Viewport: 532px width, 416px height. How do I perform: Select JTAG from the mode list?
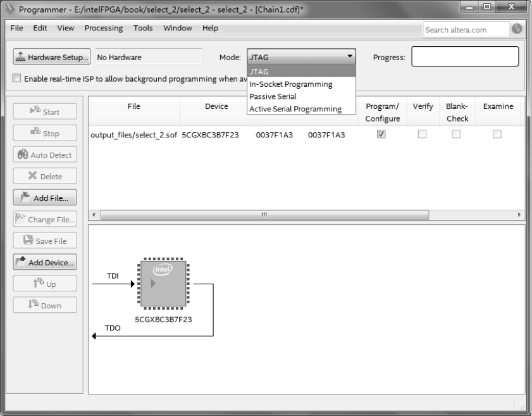pyautogui.click(x=301, y=72)
